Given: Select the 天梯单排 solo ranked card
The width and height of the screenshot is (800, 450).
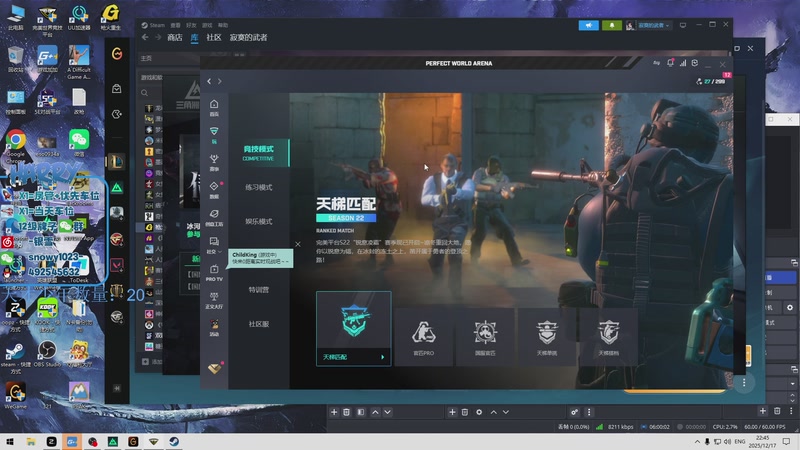Looking at the screenshot, I should [546, 336].
